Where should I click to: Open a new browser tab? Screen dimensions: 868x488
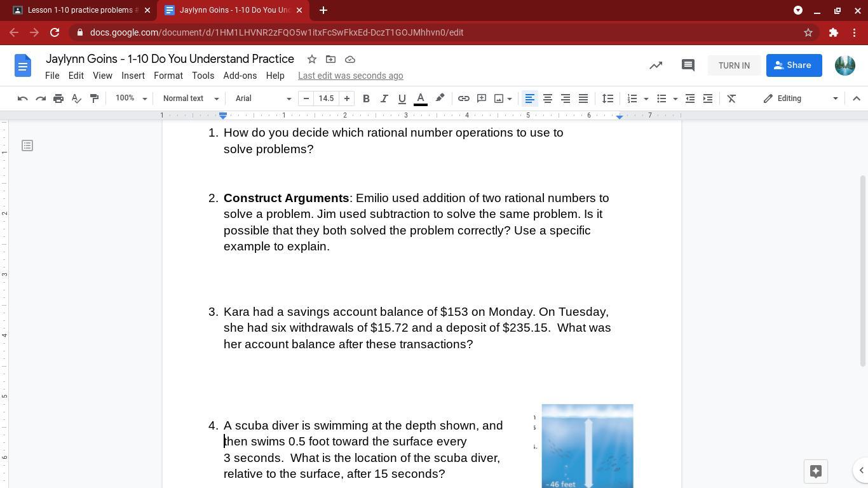tap(323, 10)
